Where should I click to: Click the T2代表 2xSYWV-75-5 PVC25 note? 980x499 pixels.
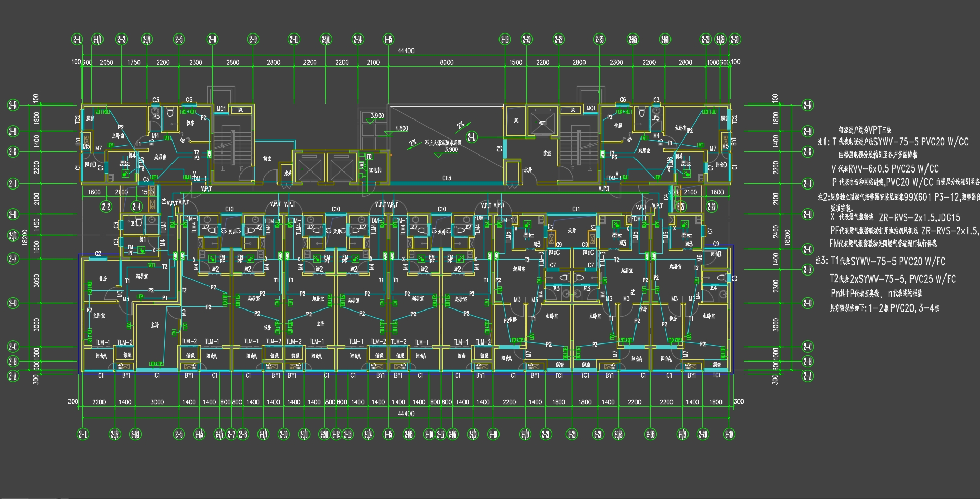tap(892, 279)
